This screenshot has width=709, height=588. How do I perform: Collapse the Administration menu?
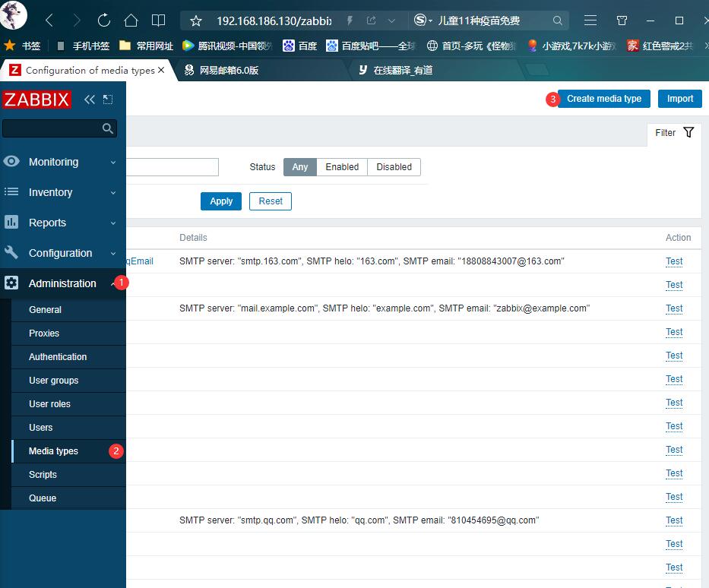pyautogui.click(x=63, y=283)
